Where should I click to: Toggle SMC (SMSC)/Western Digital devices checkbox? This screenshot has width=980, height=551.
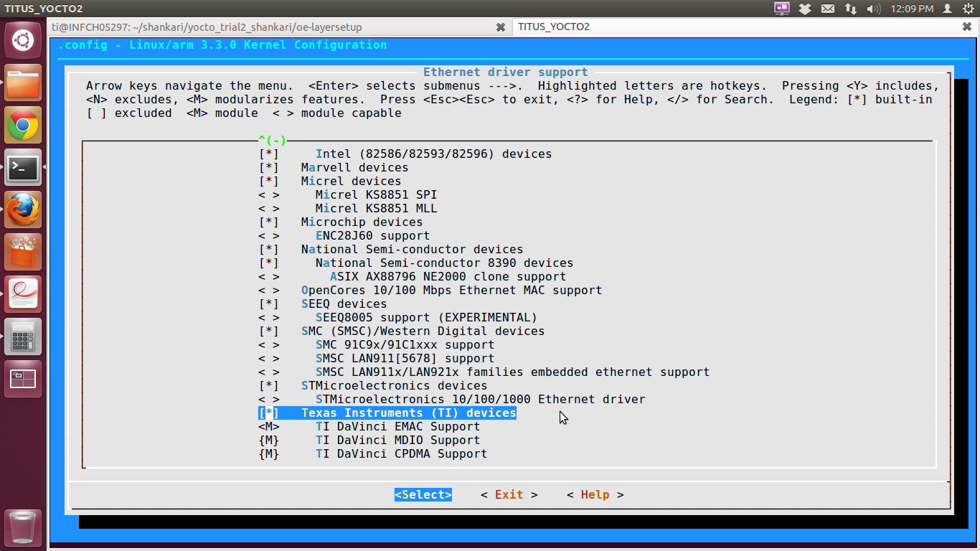pyautogui.click(x=269, y=331)
